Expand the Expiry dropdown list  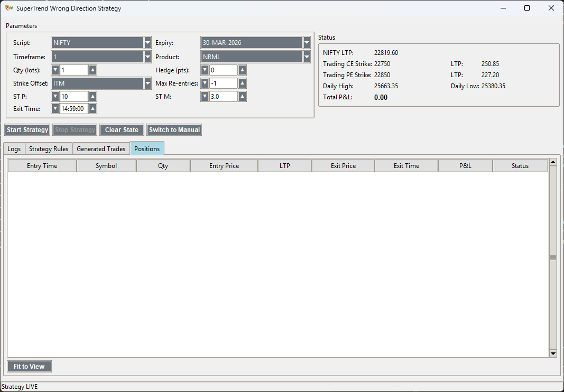(307, 43)
